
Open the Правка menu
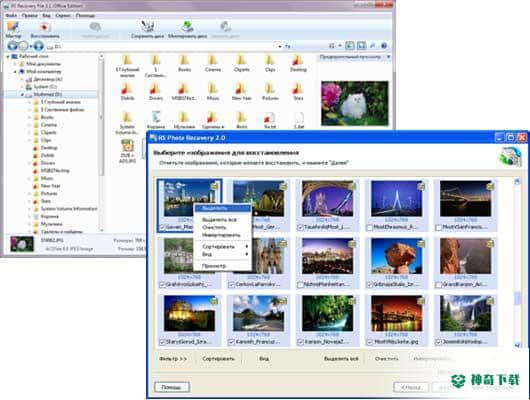coord(30,16)
